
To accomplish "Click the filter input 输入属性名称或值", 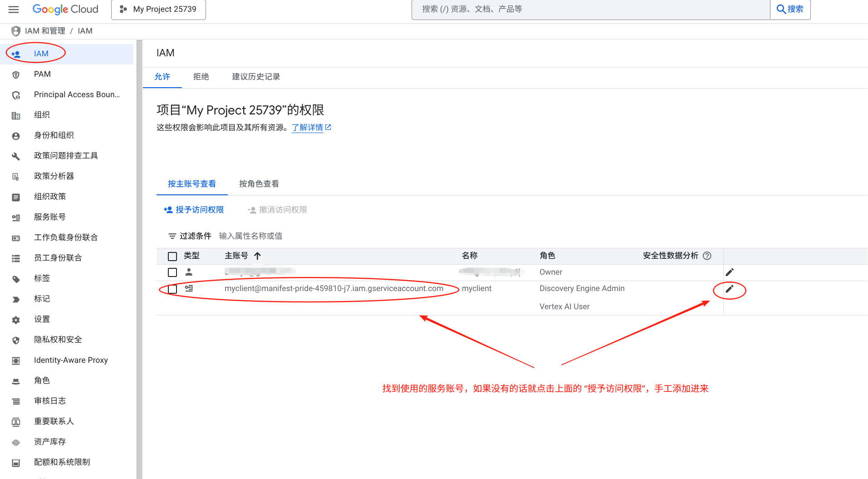I will click(250, 236).
